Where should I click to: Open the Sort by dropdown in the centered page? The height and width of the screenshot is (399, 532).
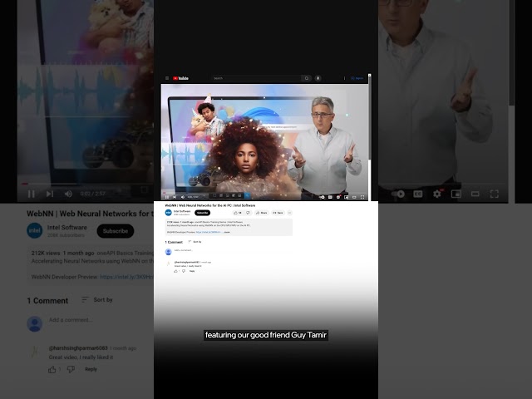pos(195,242)
